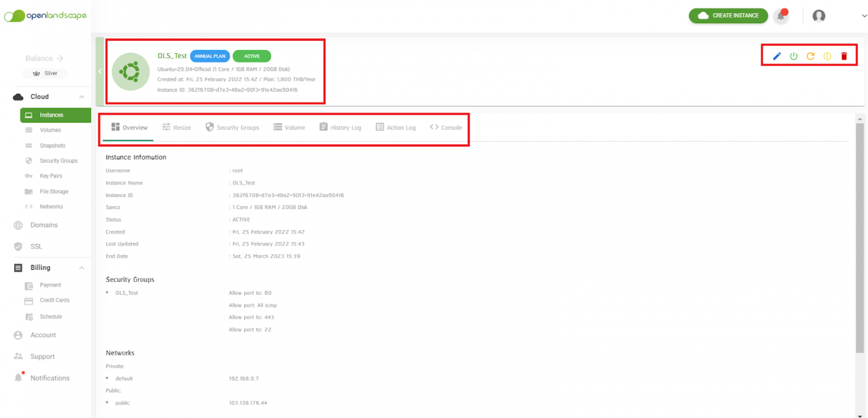Viewport: 868px width, 418px height.
Task: Open the File Storage section
Action: point(53,191)
